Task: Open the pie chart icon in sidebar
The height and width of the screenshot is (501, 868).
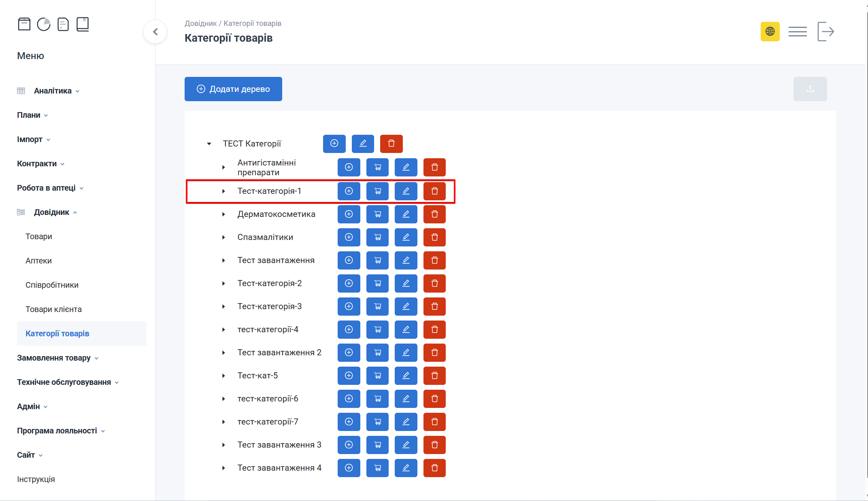Action: click(44, 24)
